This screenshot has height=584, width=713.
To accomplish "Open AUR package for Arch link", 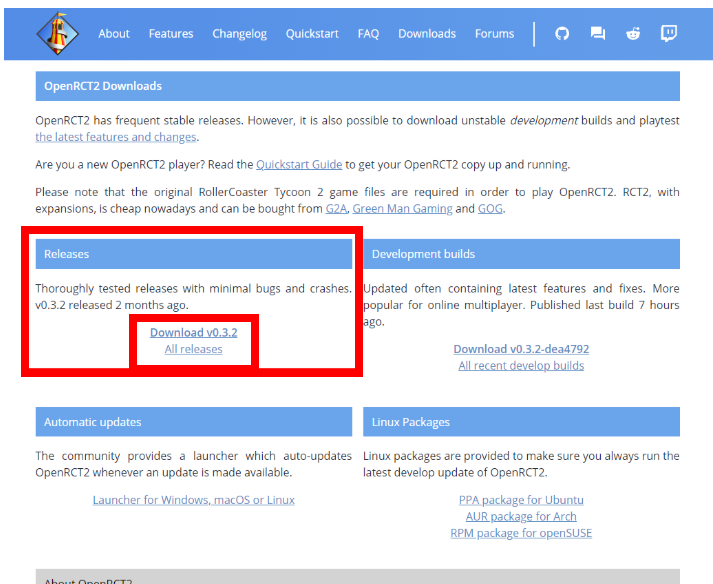I will click(521, 516).
